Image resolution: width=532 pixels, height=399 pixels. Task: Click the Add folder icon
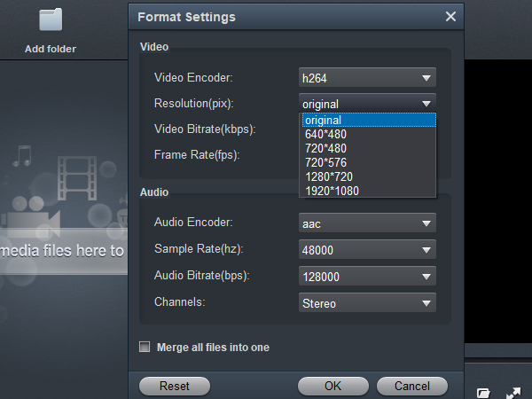point(51,20)
